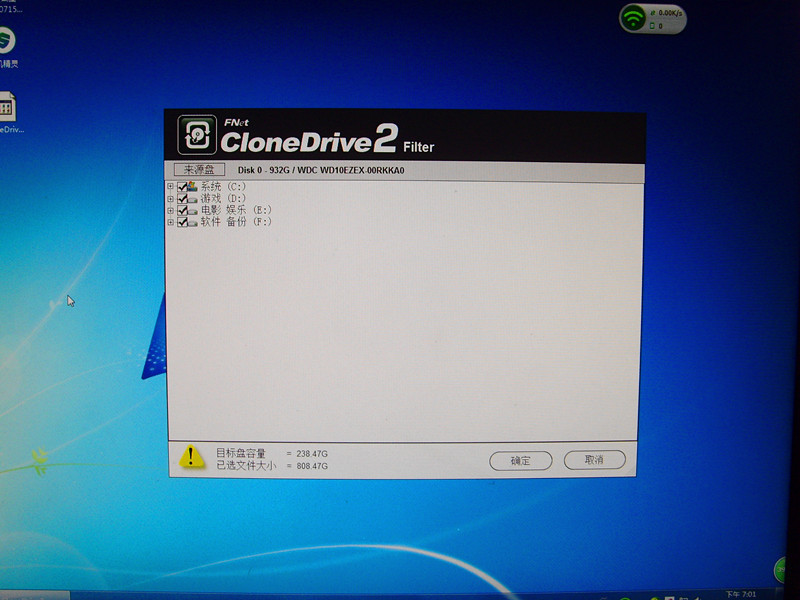Click the yellow warning triangle icon
Image resolution: width=800 pixels, height=600 pixels.
pos(191,457)
